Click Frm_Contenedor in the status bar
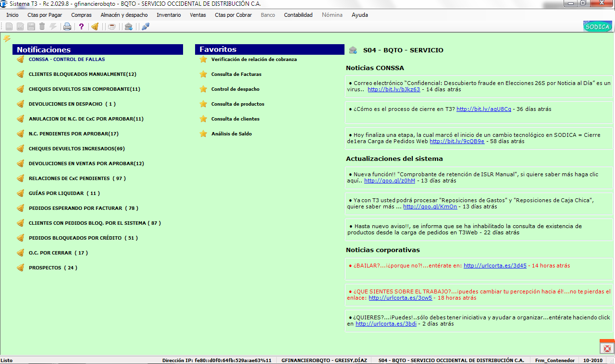This screenshot has height=364, width=615. [x=554, y=360]
